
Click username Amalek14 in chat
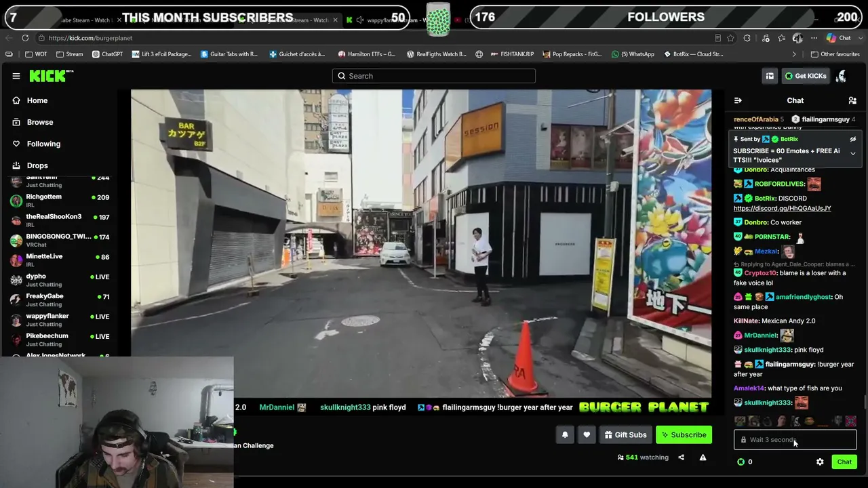tap(749, 388)
